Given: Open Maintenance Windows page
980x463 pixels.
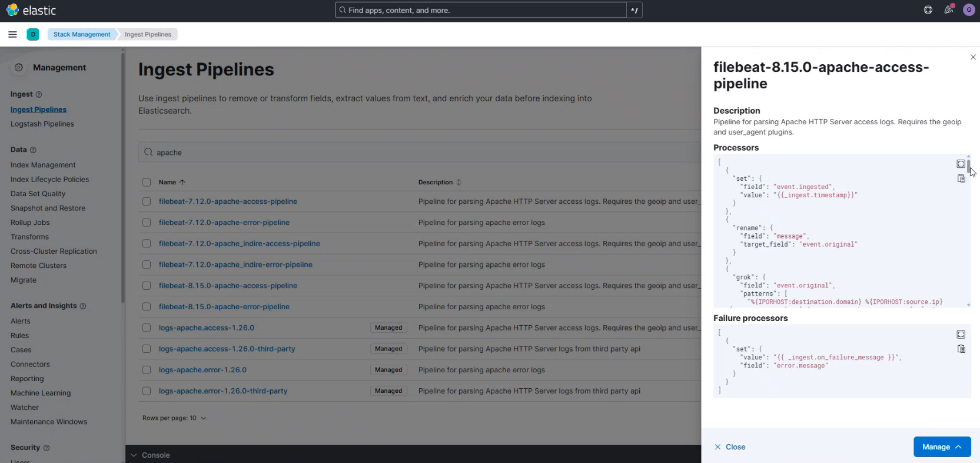Looking at the screenshot, I should coord(49,422).
